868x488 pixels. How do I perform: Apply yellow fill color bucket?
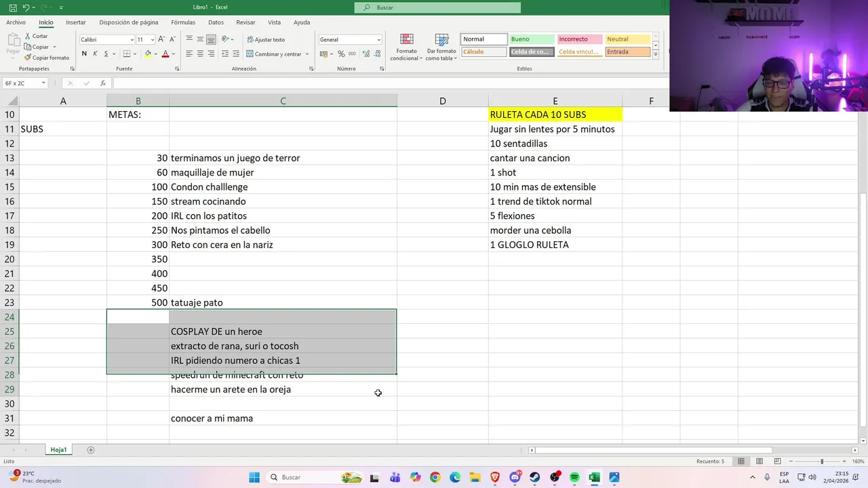(148, 54)
